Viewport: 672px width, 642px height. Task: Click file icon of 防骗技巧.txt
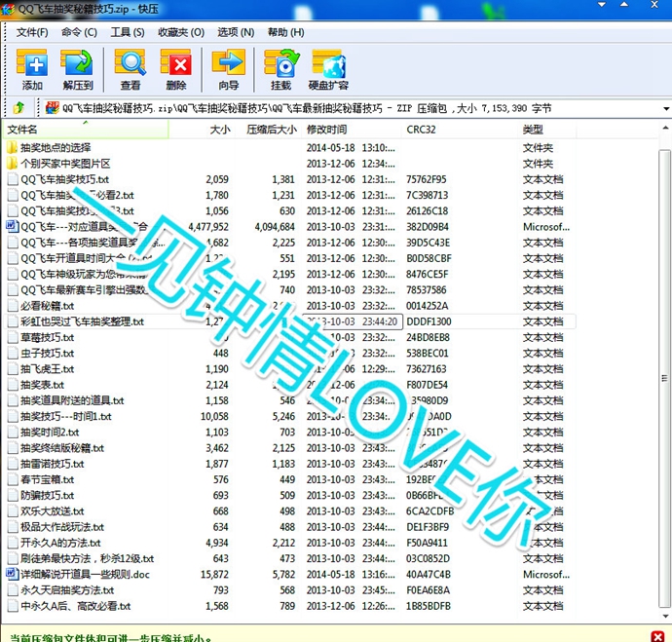[14, 496]
